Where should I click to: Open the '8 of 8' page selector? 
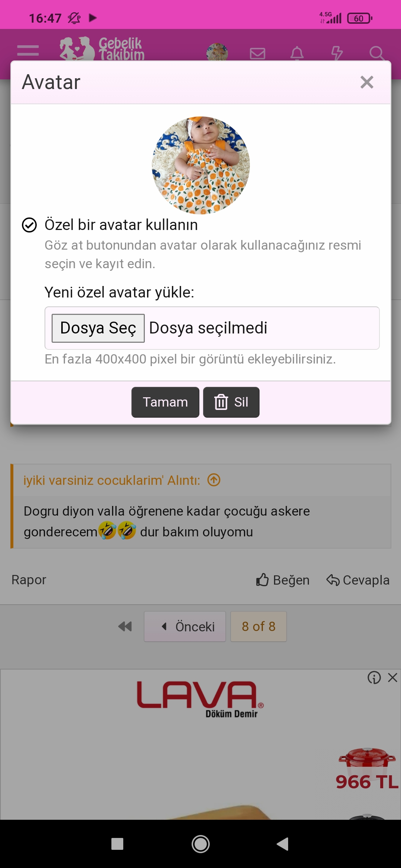(x=258, y=627)
